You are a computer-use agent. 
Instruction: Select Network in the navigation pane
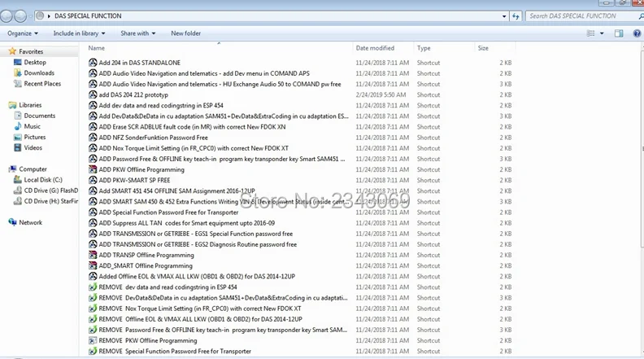[x=30, y=222]
